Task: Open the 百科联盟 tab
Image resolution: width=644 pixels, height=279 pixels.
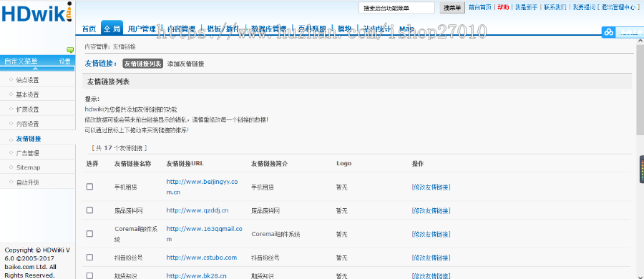Action: click(x=312, y=29)
